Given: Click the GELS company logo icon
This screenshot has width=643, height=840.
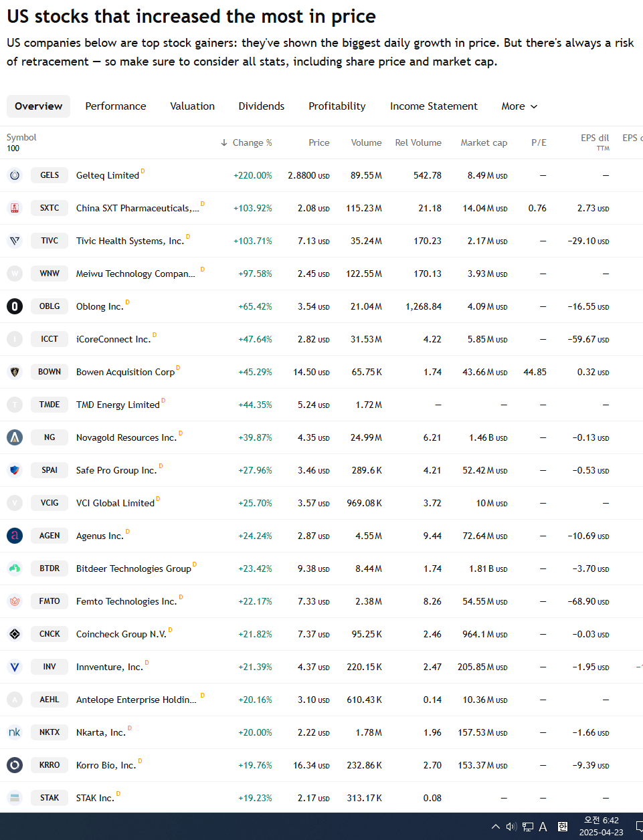Looking at the screenshot, I should 15,175.
